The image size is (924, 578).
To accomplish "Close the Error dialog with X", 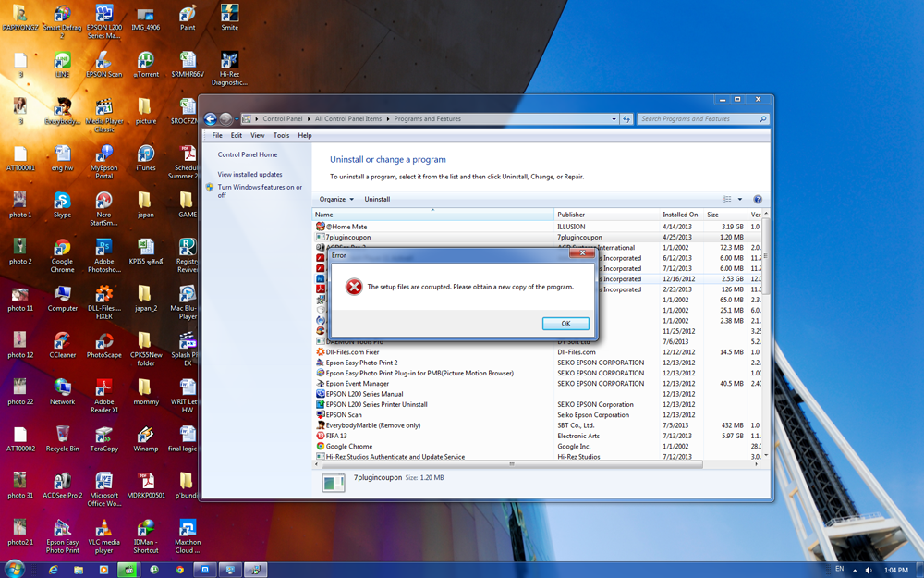I will (581, 253).
